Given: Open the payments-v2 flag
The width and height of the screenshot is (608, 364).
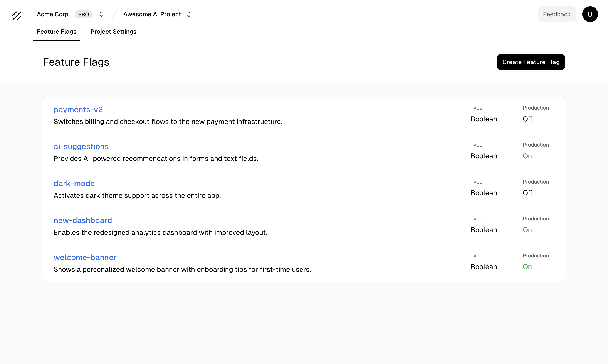Looking at the screenshot, I should (78, 109).
